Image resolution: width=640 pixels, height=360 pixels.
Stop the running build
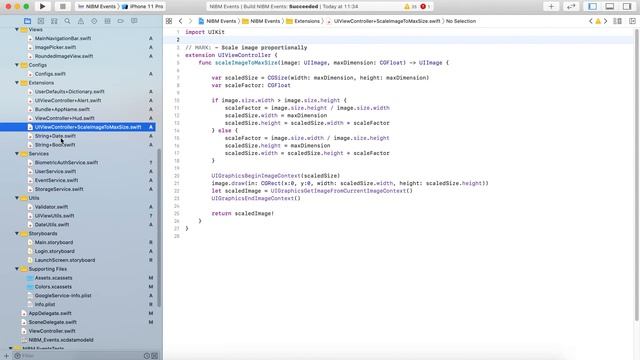click(62, 6)
